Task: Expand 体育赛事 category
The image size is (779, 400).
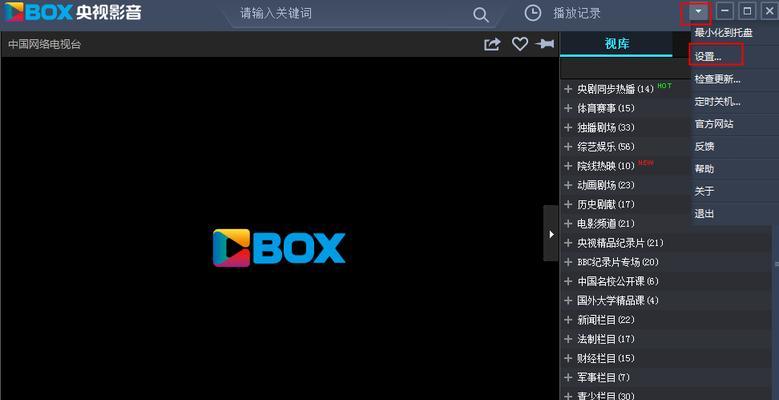Action: tap(568, 108)
